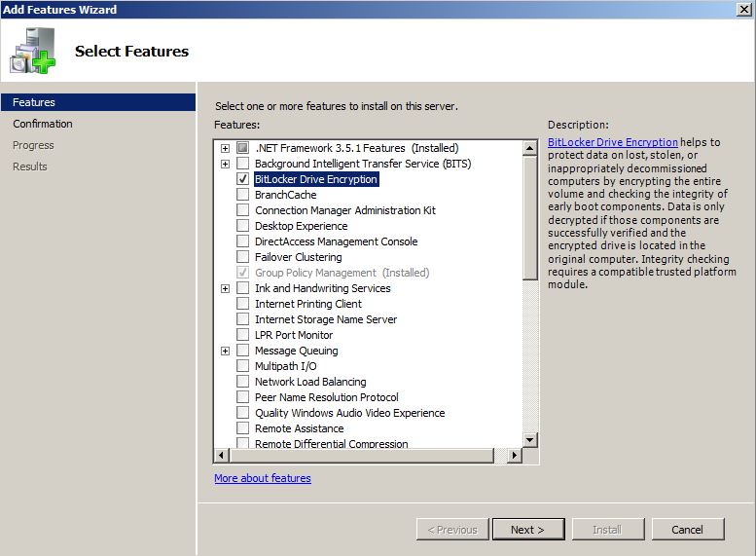756x556 pixels.
Task: Enable the Remote Assistance checkbox
Action: 243,428
